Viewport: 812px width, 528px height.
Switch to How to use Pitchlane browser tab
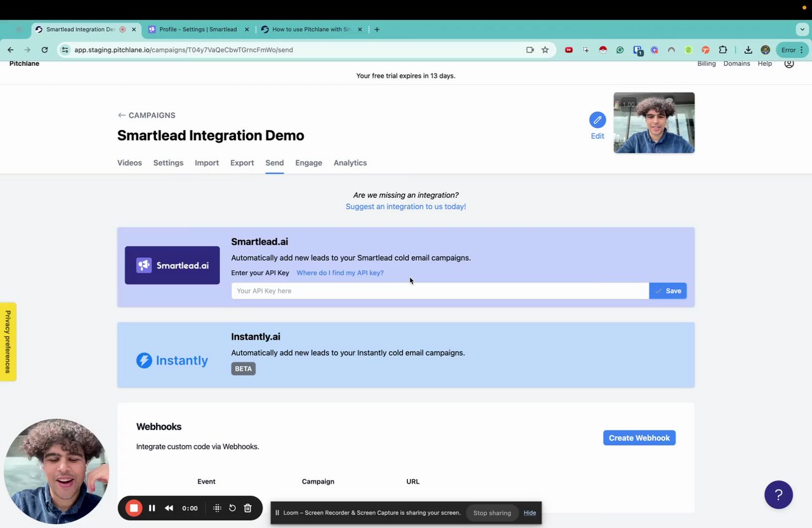(311, 29)
